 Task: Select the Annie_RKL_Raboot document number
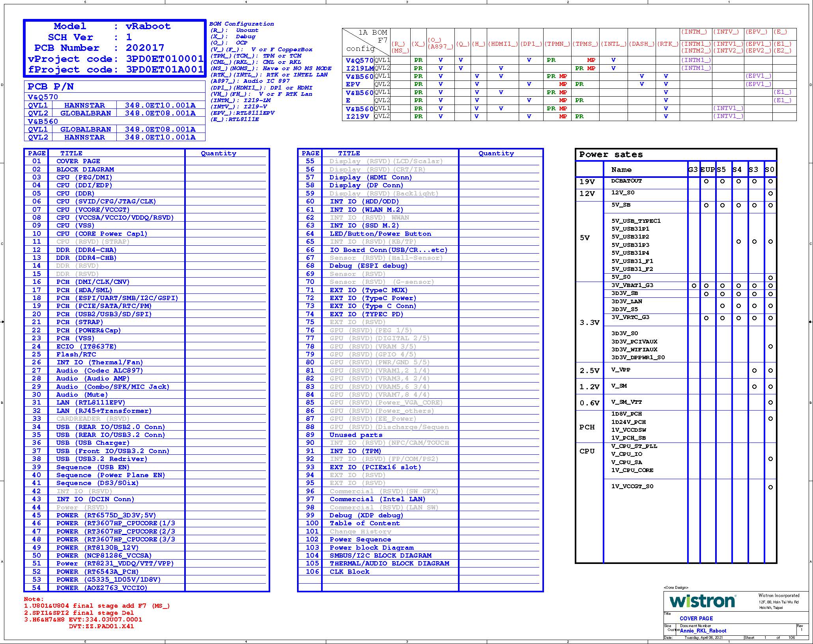click(x=703, y=631)
